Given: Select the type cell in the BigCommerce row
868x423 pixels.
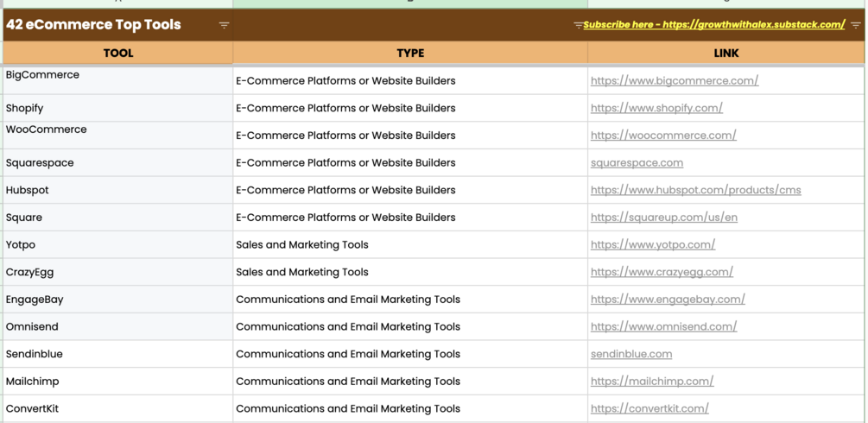Looking at the screenshot, I should (x=410, y=81).
